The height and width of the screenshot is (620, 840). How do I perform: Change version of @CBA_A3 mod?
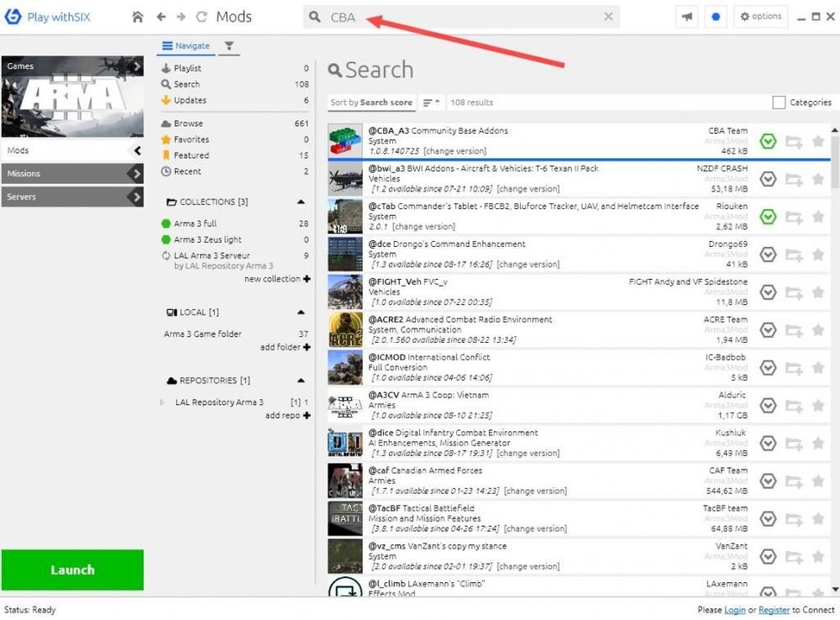(454, 152)
